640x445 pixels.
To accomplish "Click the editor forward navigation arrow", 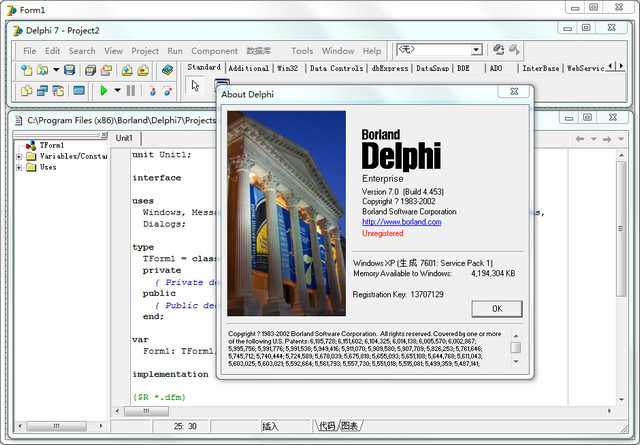I will coord(607,139).
